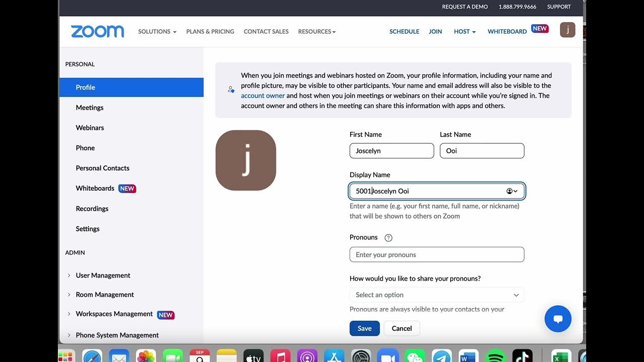Open Photos from the dock
644x362 pixels.
[146, 356]
